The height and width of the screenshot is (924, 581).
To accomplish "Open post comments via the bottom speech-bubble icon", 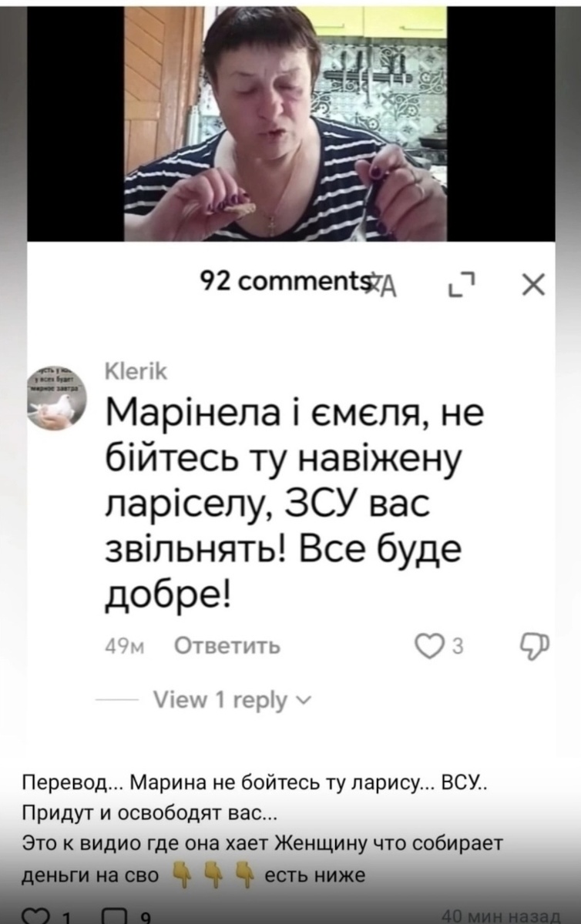I will click(x=116, y=916).
